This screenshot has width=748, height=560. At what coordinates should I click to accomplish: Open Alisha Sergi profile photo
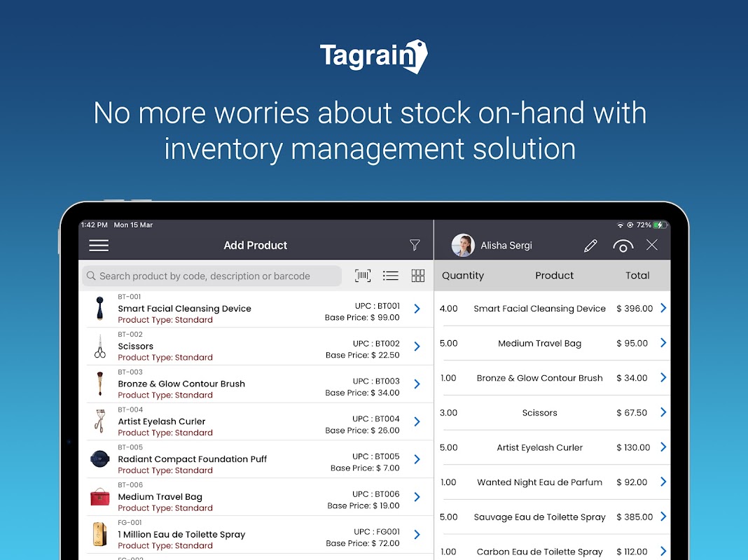(463, 245)
